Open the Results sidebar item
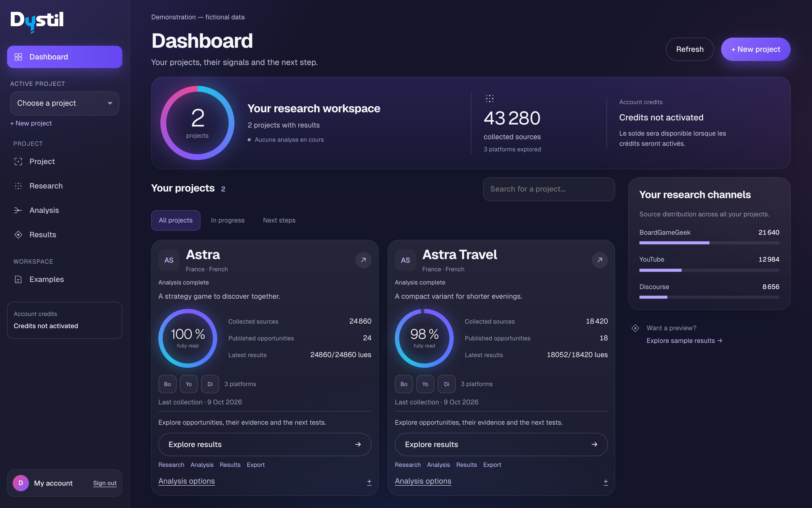Viewport: 812px width, 508px height. tap(64, 234)
